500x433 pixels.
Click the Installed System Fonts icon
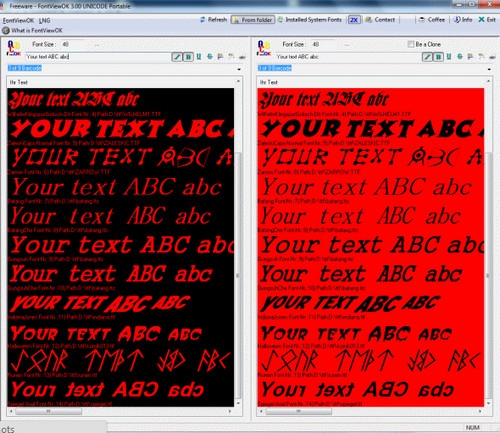pos(280,20)
